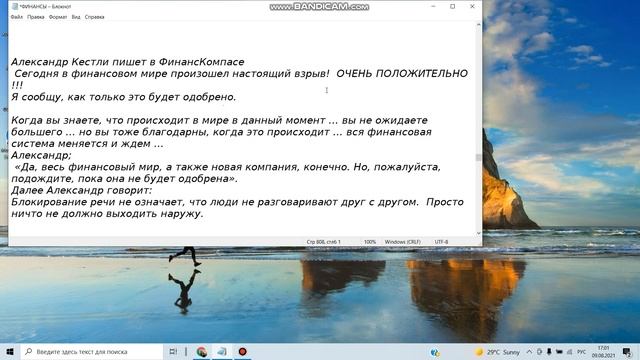
Task: Open the Справка menu
Action: [x=95, y=17]
